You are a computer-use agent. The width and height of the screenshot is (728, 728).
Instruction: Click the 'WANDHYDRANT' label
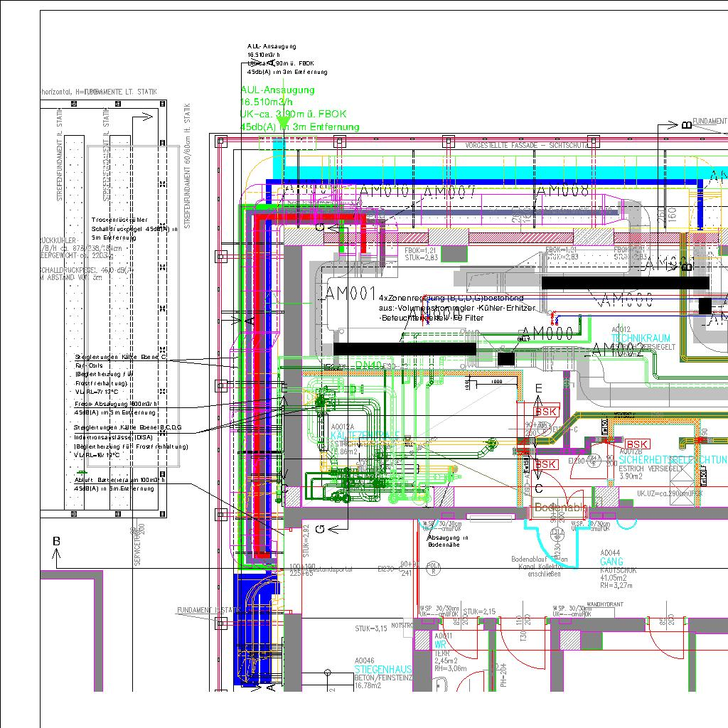pos(605,604)
